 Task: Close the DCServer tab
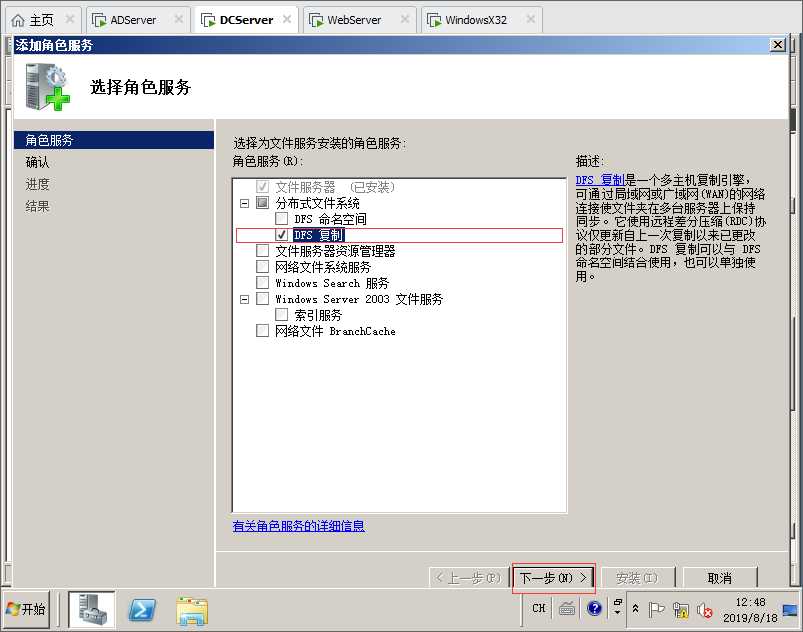[287, 19]
